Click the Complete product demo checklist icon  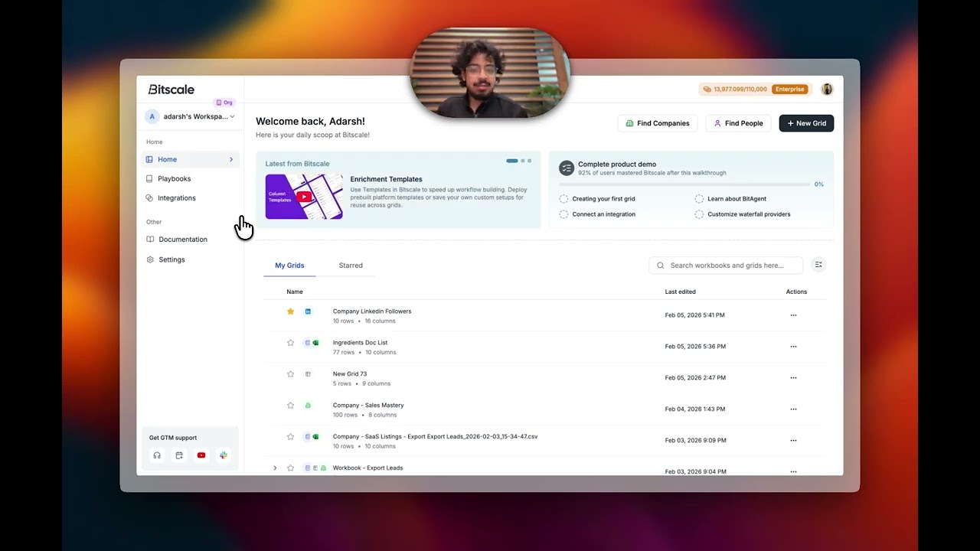point(567,168)
